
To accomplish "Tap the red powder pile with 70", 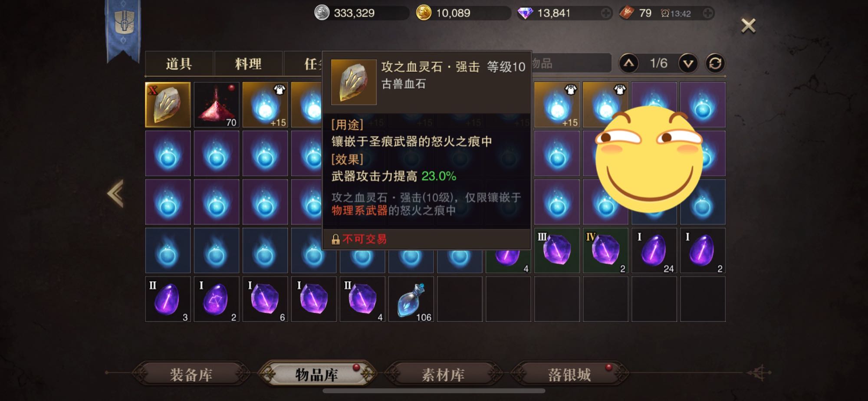I will 216,105.
